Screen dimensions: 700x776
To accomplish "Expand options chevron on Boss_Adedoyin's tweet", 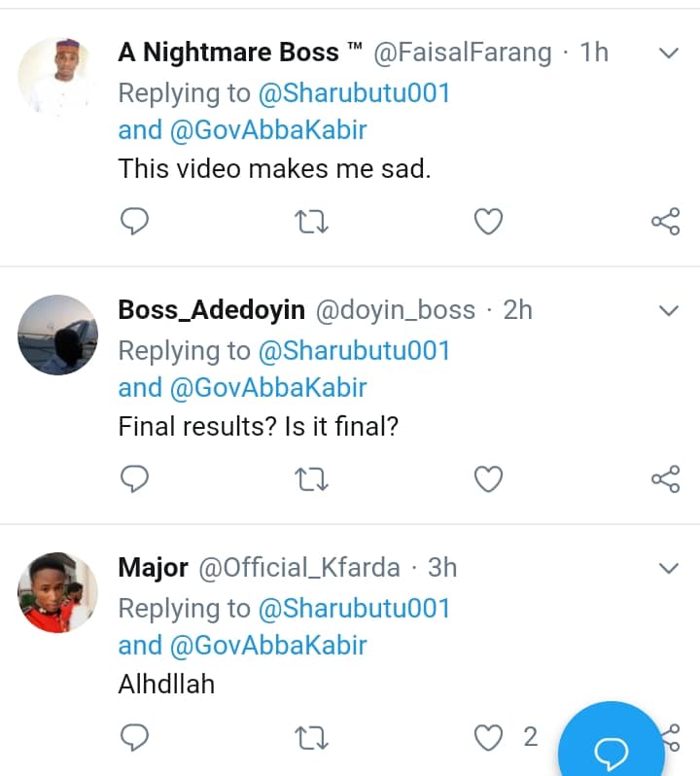I will coord(668,311).
